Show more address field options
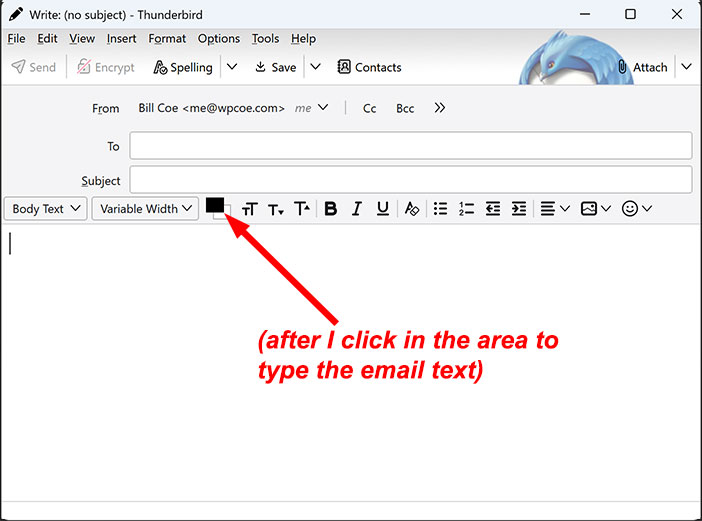The width and height of the screenshot is (702, 521). click(x=440, y=108)
